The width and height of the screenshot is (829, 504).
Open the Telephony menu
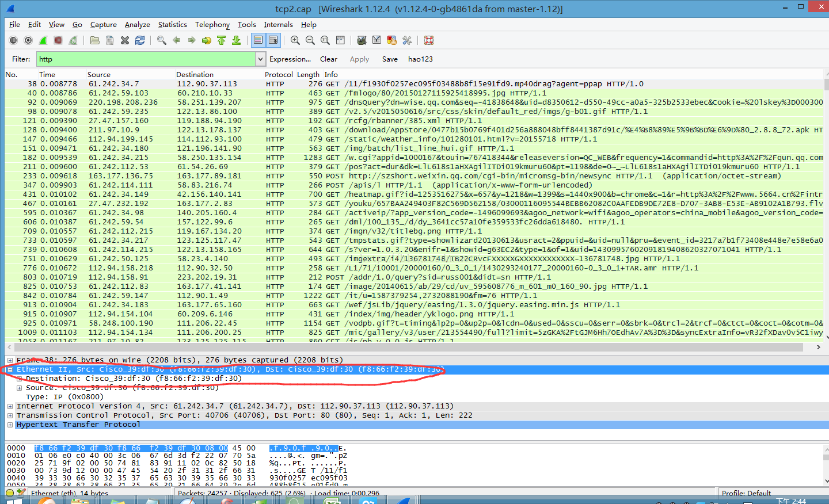212,25
